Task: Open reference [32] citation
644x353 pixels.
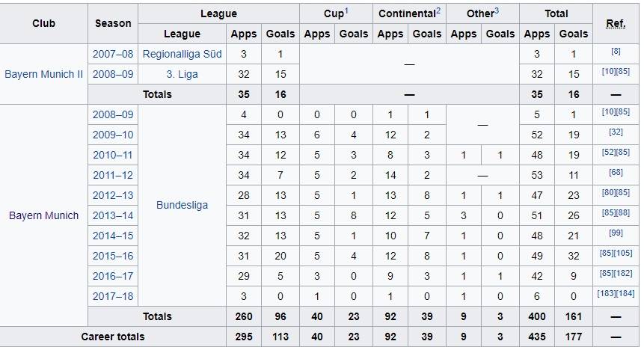Action: (x=616, y=132)
